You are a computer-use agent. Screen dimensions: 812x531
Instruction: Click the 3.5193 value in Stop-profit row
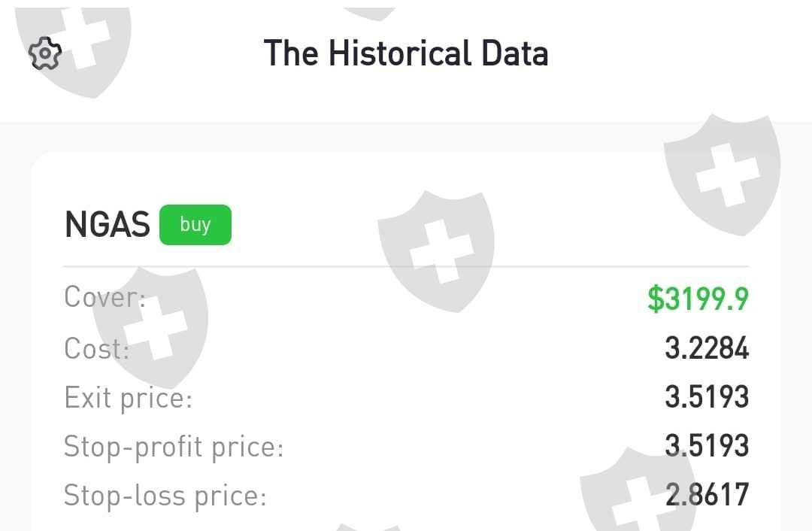(707, 447)
